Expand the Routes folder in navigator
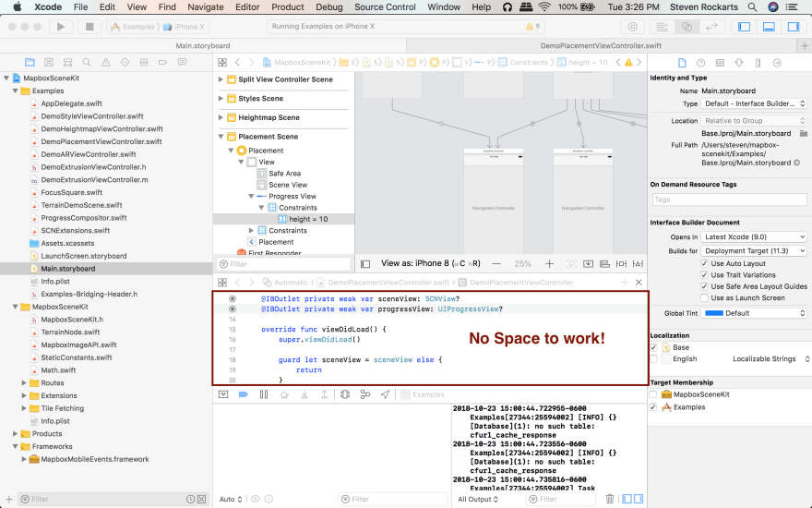 24,383
